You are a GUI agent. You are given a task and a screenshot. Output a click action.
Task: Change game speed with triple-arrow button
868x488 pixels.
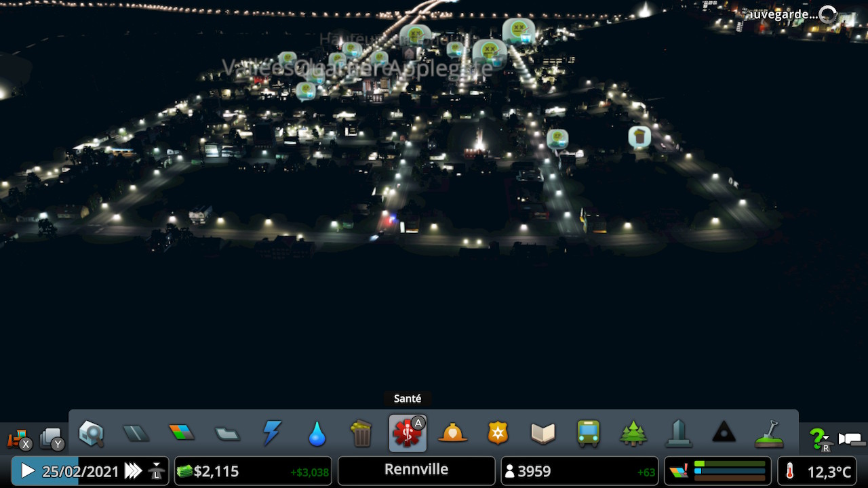[x=134, y=471]
